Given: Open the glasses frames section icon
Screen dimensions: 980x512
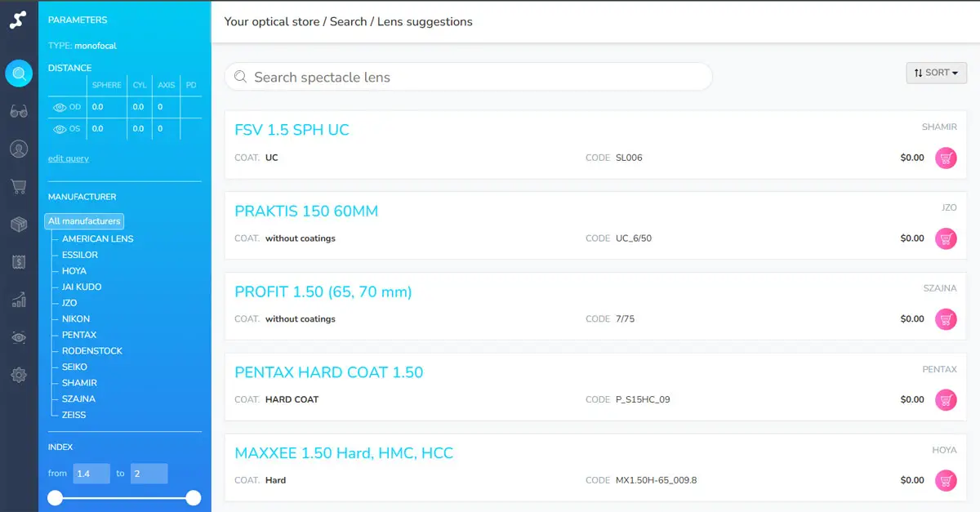Looking at the screenshot, I should pyautogui.click(x=19, y=111).
